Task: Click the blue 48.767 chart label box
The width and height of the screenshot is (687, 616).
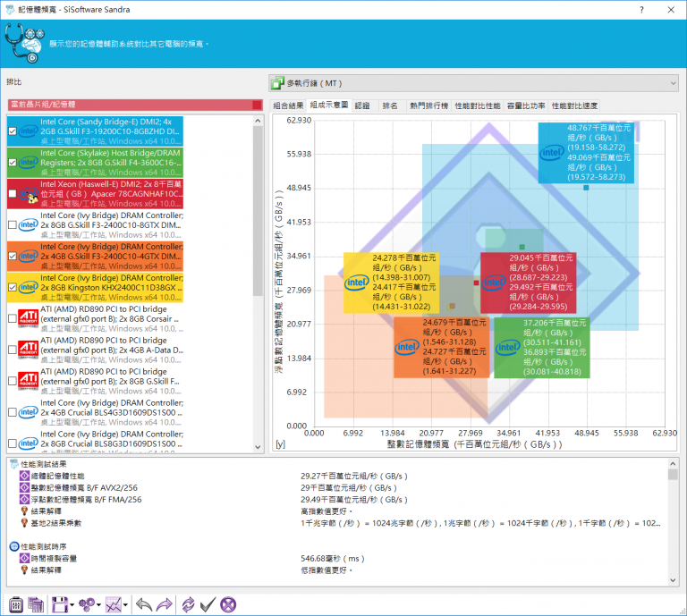Action: pos(586,152)
